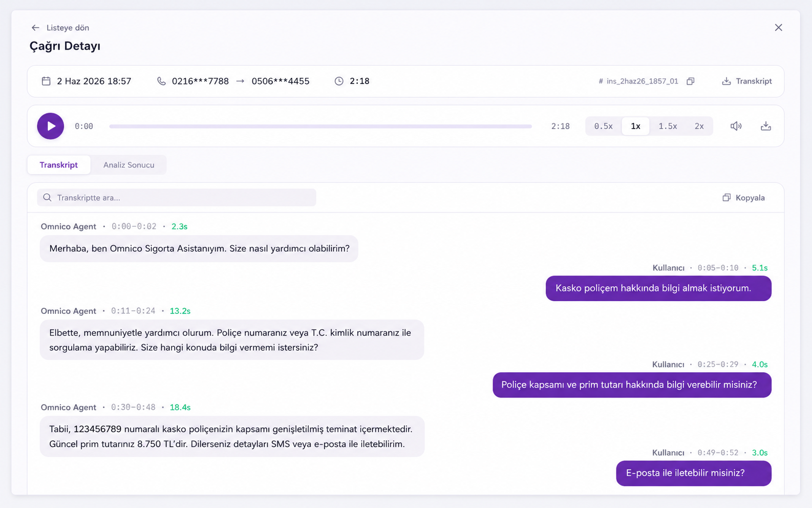Copy the call ID ins_2haz26_1857_01
The height and width of the screenshot is (508, 812).
(x=690, y=81)
